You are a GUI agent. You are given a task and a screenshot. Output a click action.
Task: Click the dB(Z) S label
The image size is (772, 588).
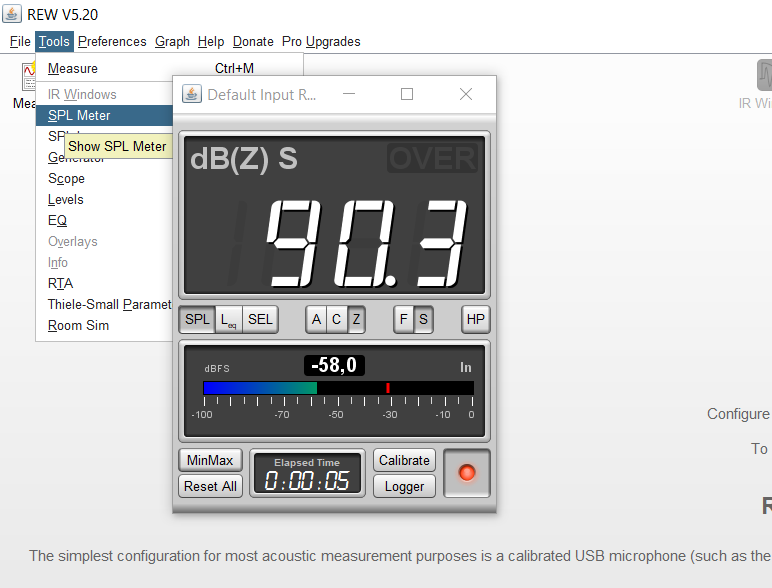coord(244,159)
